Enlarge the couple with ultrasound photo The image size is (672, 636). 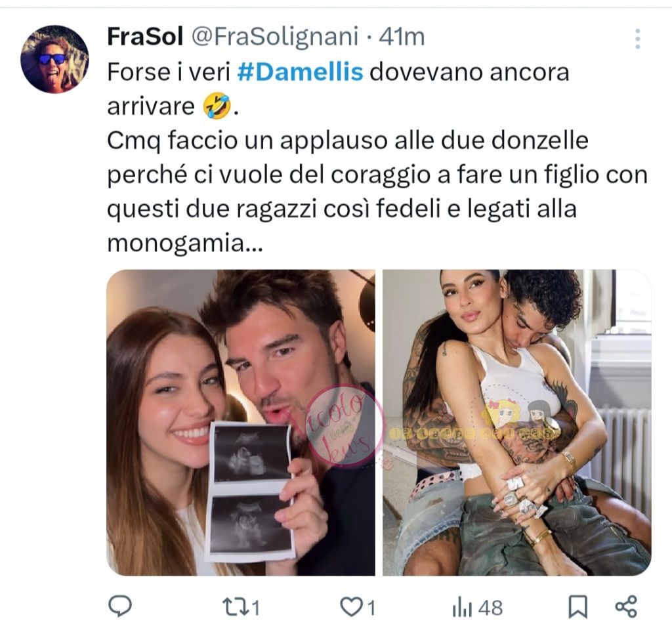click(x=241, y=423)
